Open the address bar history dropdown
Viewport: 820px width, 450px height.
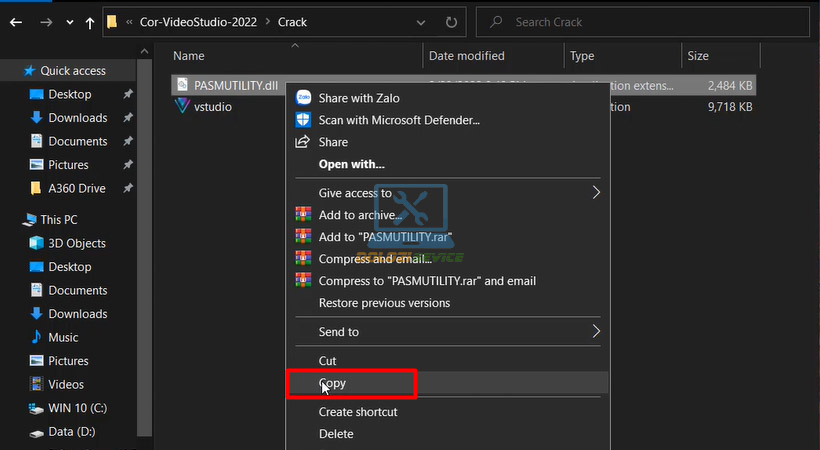(420, 22)
